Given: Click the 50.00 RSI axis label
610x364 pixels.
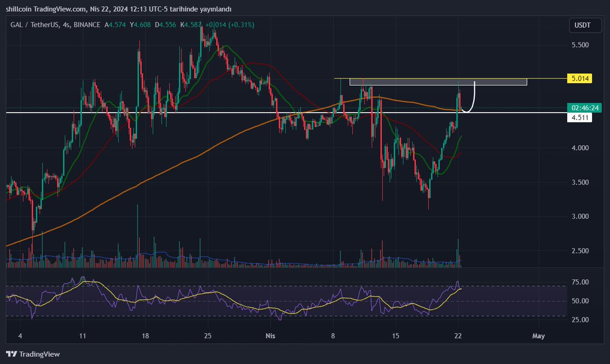Looking at the screenshot, I should click(580, 301).
